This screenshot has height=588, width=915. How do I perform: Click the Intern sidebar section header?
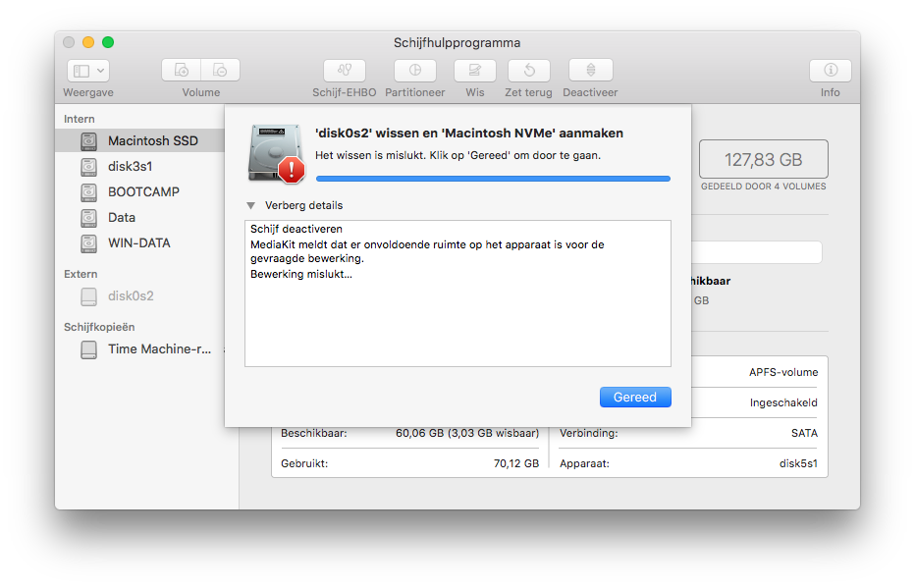pyautogui.click(x=80, y=119)
